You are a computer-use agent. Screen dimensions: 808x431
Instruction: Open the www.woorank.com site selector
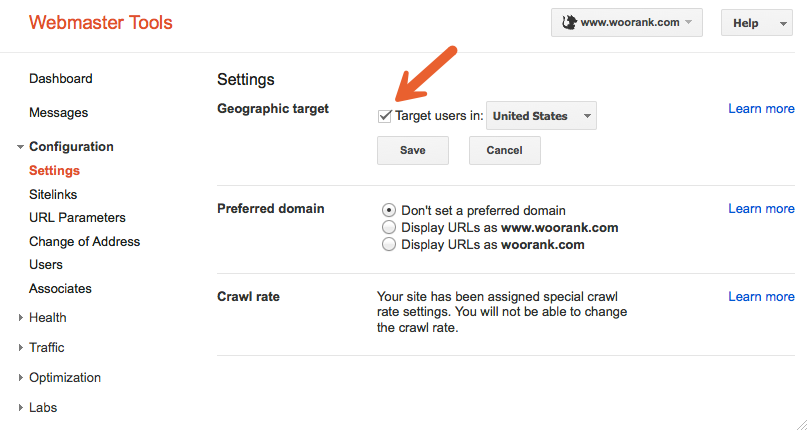pyautogui.click(x=627, y=23)
